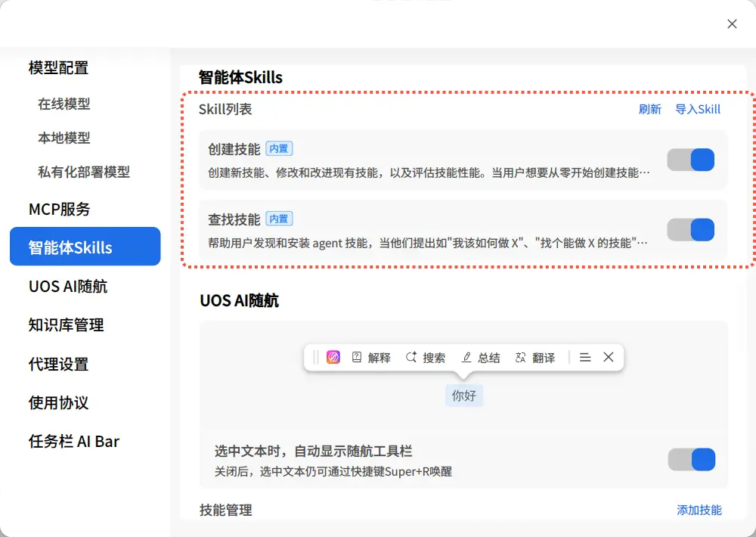Click 添加技能 to add a skill
Viewport: 756px width, 537px height.
click(x=699, y=511)
